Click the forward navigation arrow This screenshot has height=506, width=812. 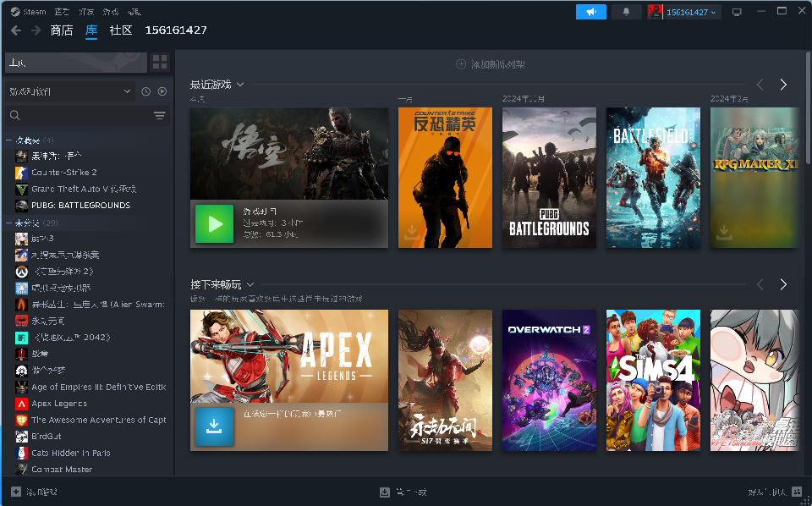tap(36, 30)
